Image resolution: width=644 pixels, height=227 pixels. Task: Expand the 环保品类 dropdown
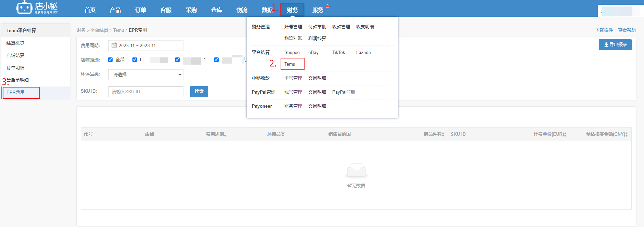(146, 75)
